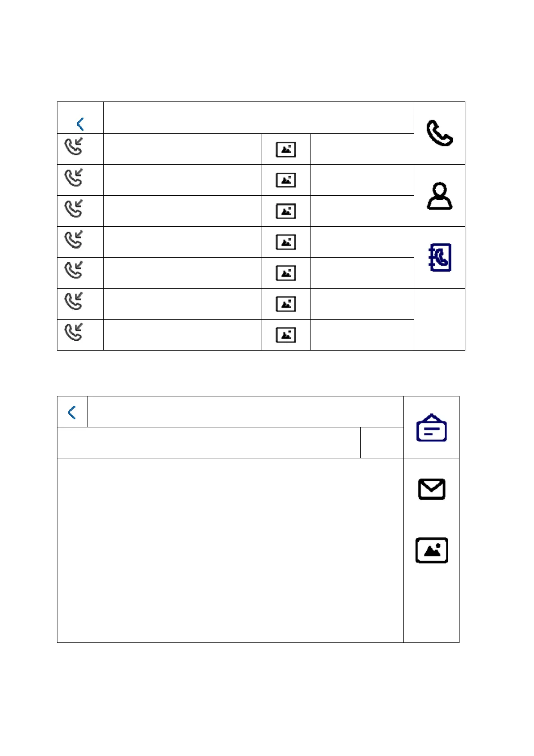Open the large picture icon below the envelope

[431, 550]
